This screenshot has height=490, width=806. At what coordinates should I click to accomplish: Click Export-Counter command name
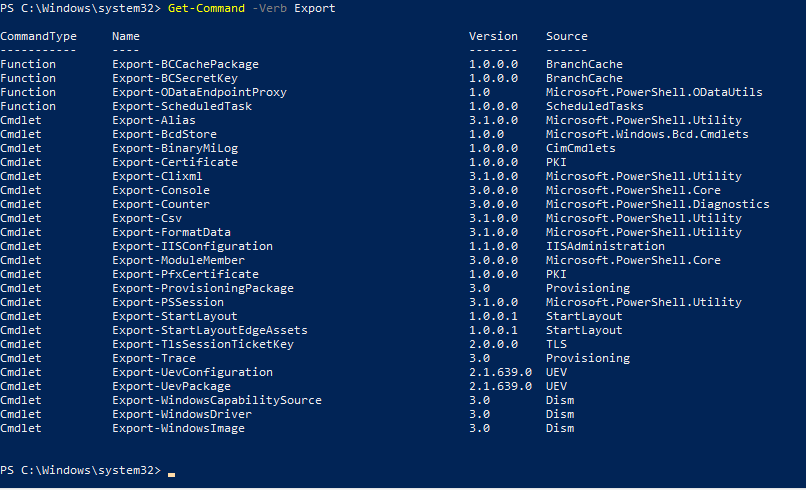click(161, 204)
